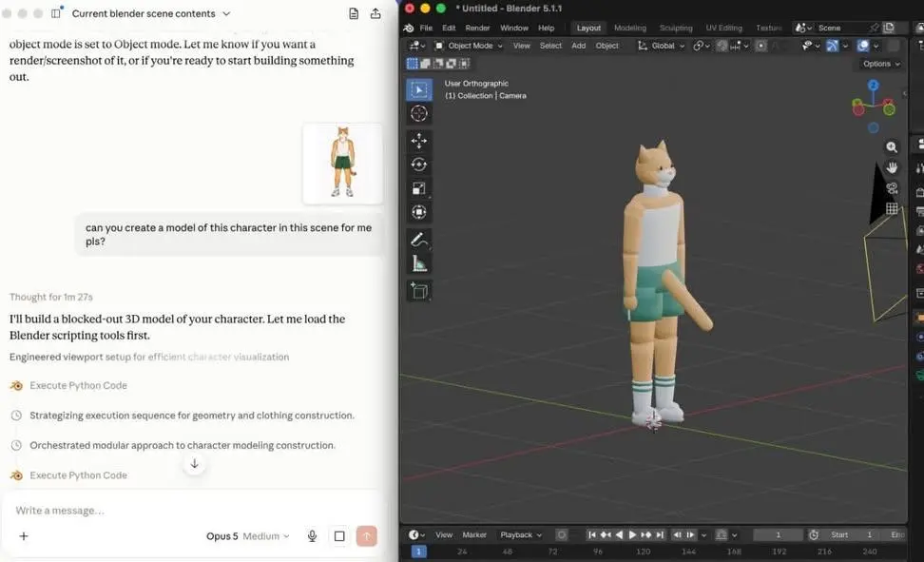Click the current frame number field
Image resolution: width=924 pixels, height=562 pixels.
(x=778, y=534)
